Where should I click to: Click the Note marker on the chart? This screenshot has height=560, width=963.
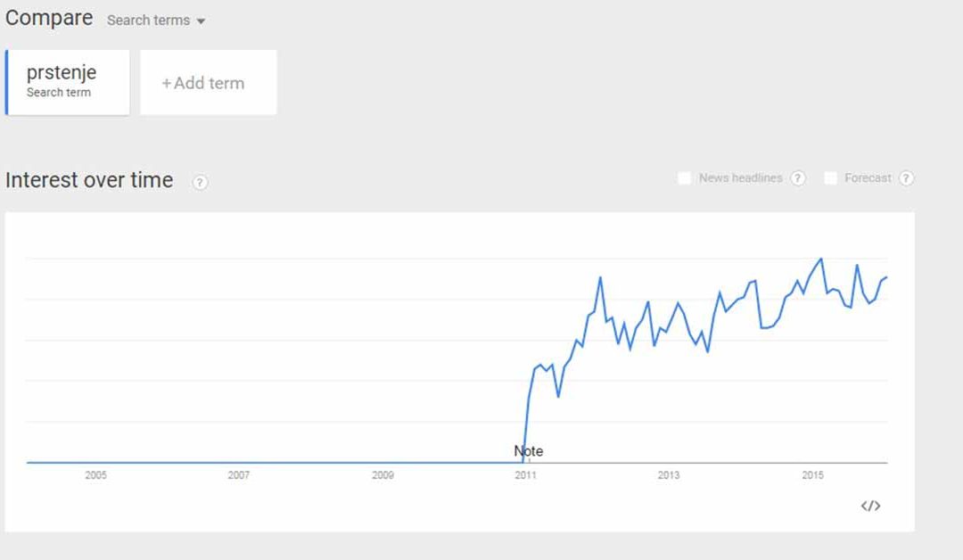click(x=528, y=451)
